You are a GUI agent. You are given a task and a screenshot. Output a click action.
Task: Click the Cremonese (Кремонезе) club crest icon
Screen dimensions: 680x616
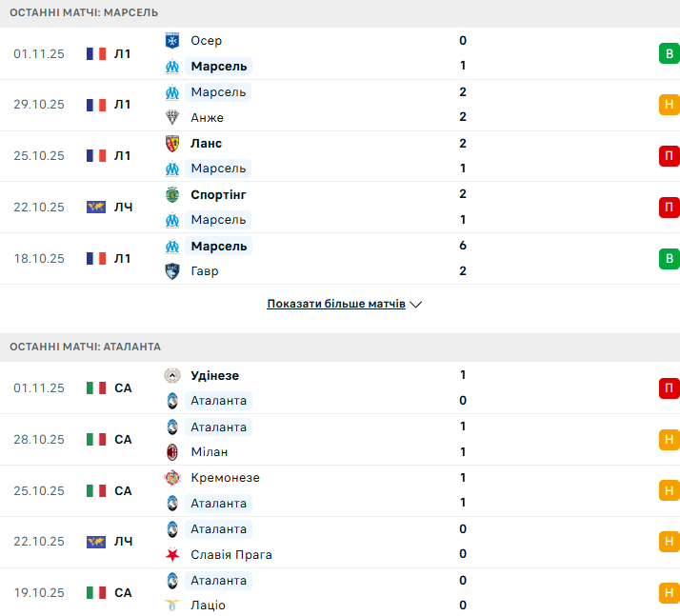172,477
